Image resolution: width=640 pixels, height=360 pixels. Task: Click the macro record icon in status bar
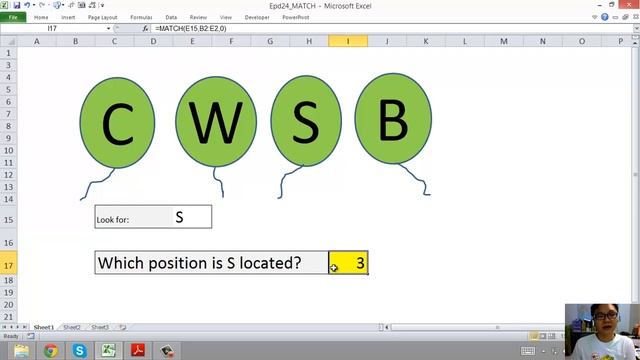click(x=31, y=336)
